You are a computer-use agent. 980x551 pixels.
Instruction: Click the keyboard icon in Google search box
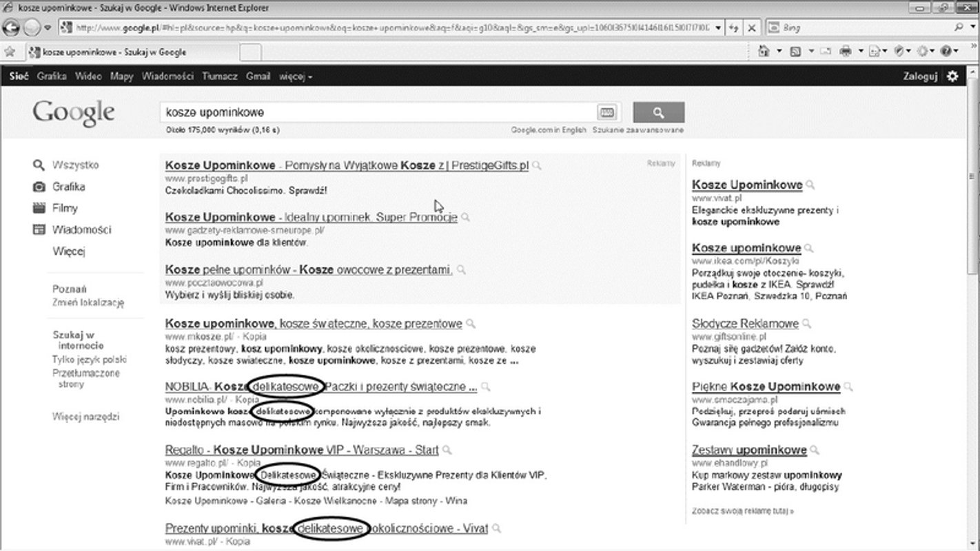coord(606,111)
